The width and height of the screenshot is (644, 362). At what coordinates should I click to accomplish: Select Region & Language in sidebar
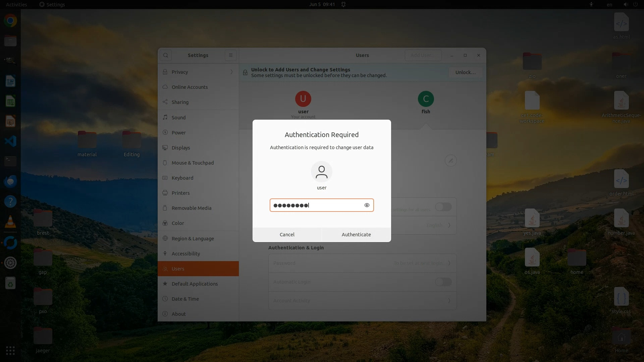(193, 239)
